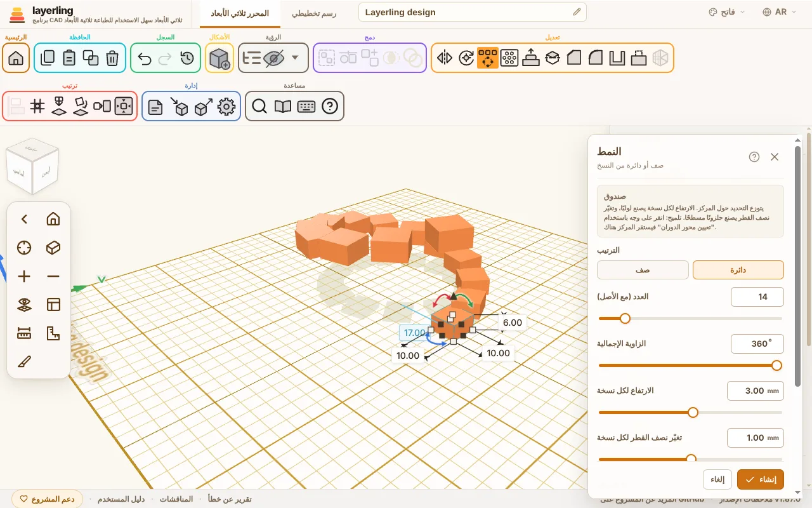Select the دائرة arrangement option

(738, 270)
